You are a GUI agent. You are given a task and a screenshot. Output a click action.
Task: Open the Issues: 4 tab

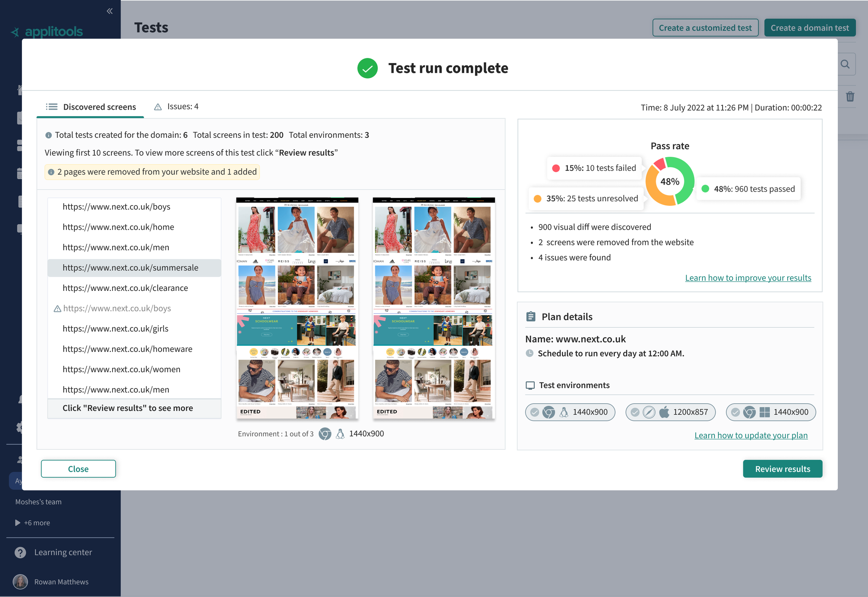(176, 107)
